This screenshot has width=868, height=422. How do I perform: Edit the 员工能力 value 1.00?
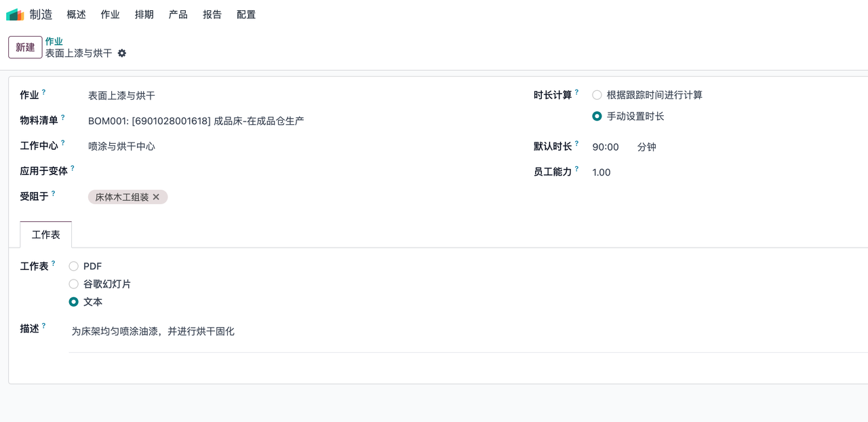tap(601, 172)
